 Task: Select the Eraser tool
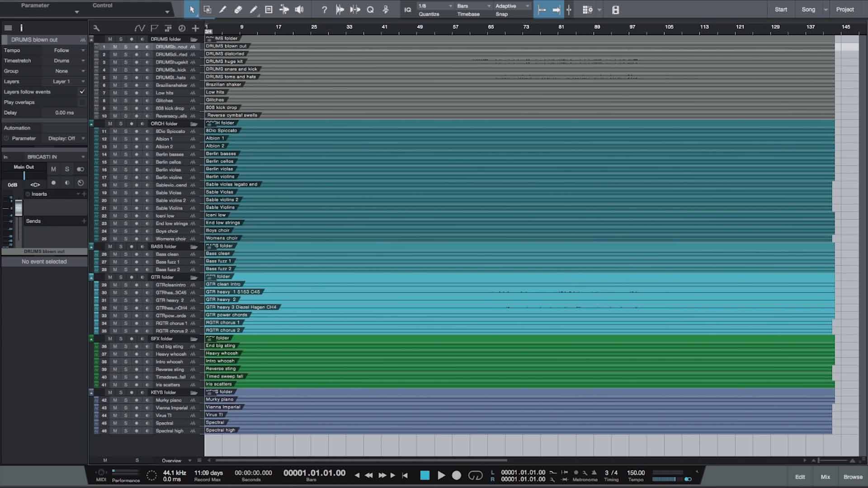[x=238, y=9]
